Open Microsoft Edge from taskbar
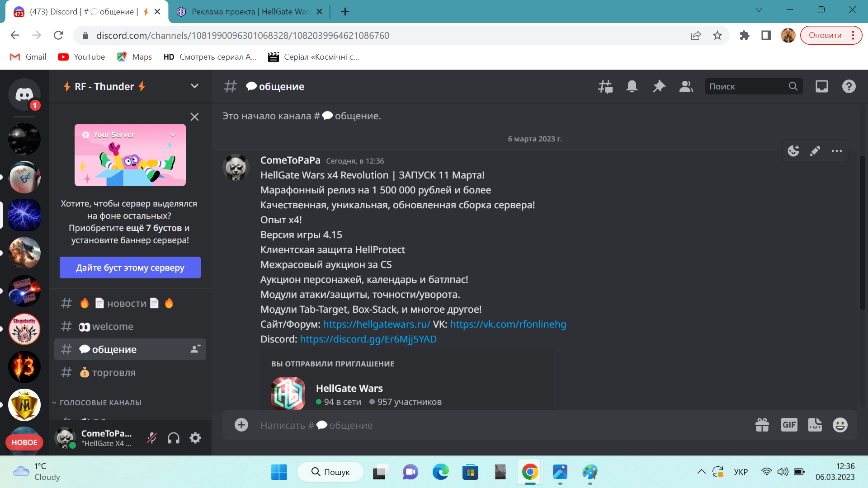 [x=440, y=472]
